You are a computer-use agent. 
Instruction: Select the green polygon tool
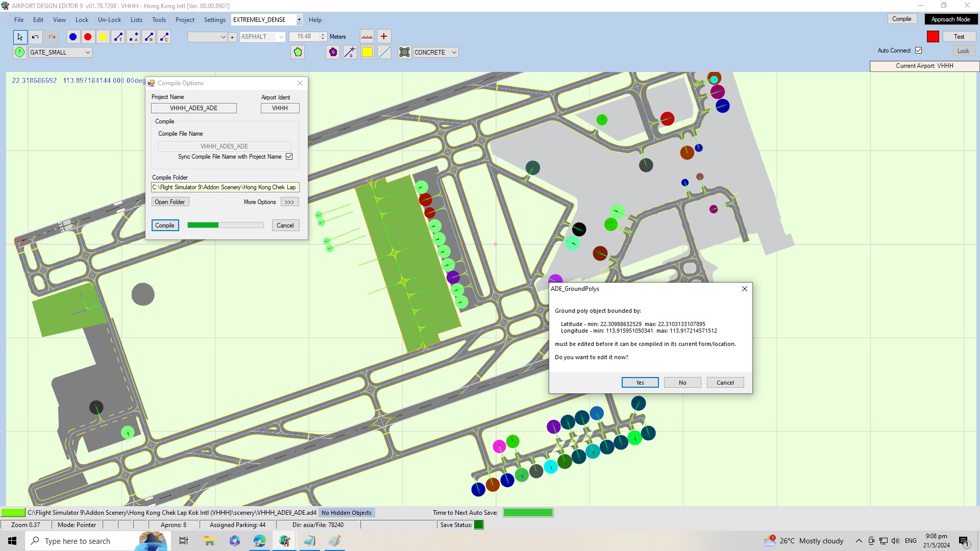point(298,52)
